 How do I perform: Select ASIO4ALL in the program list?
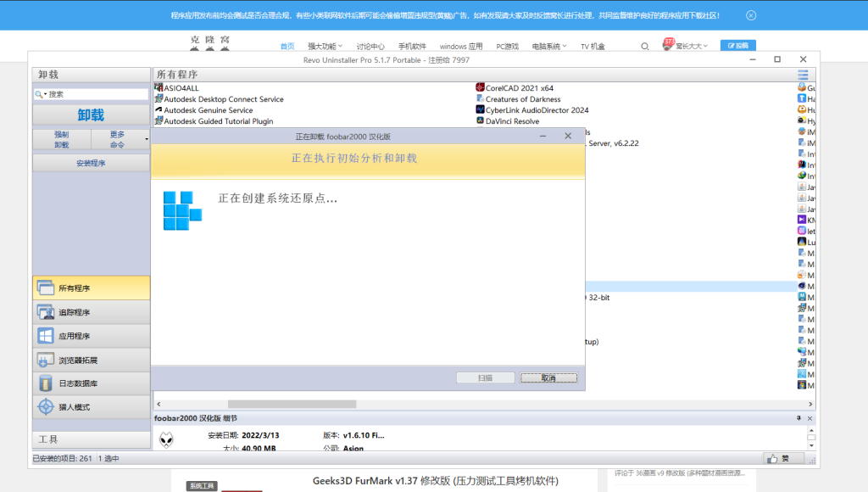(x=181, y=88)
